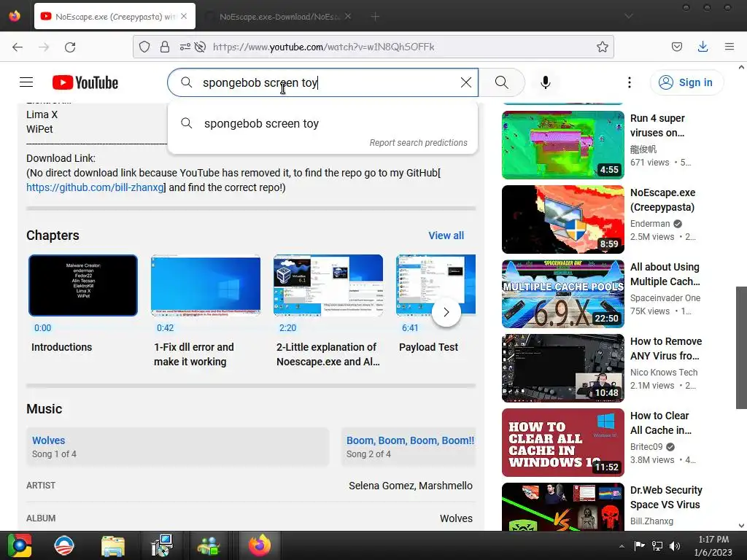Click the 'Lima X' description line
The height and width of the screenshot is (560, 747).
click(x=42, y=114)
